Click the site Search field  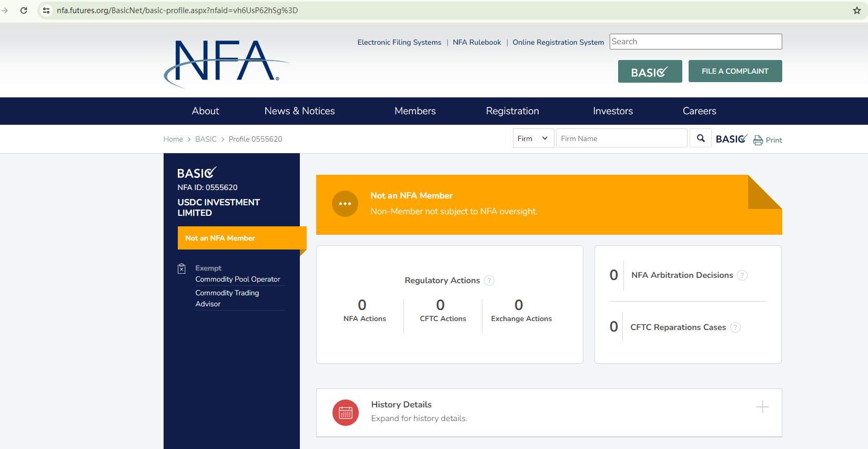696,42
